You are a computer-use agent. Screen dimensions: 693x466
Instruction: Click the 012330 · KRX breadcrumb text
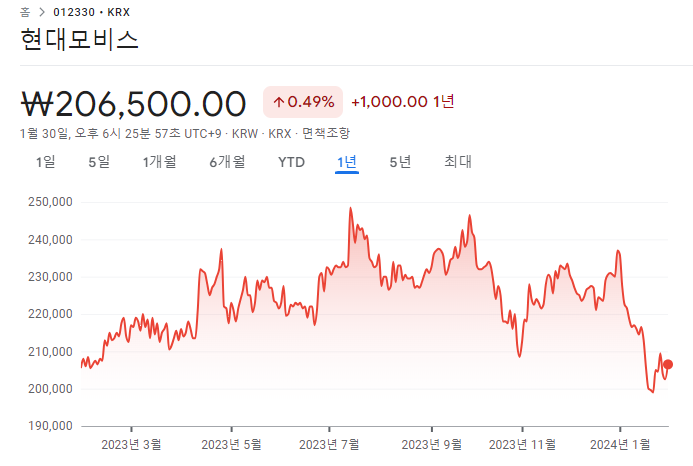(x=91, y=12)
